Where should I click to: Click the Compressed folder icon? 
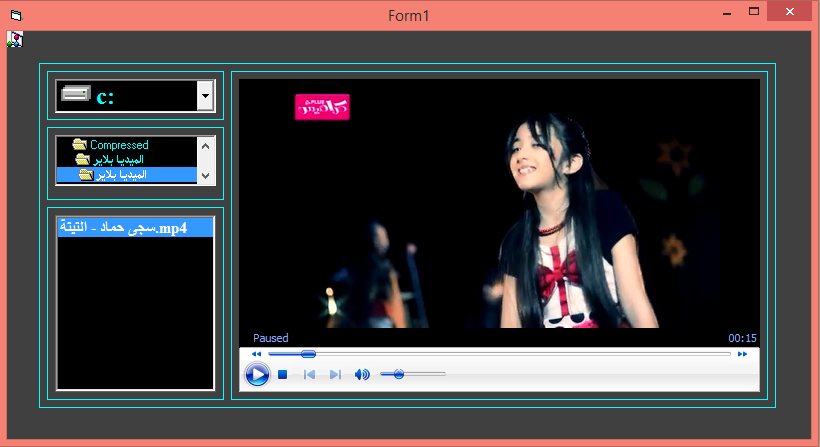click(x=79, y=144)
